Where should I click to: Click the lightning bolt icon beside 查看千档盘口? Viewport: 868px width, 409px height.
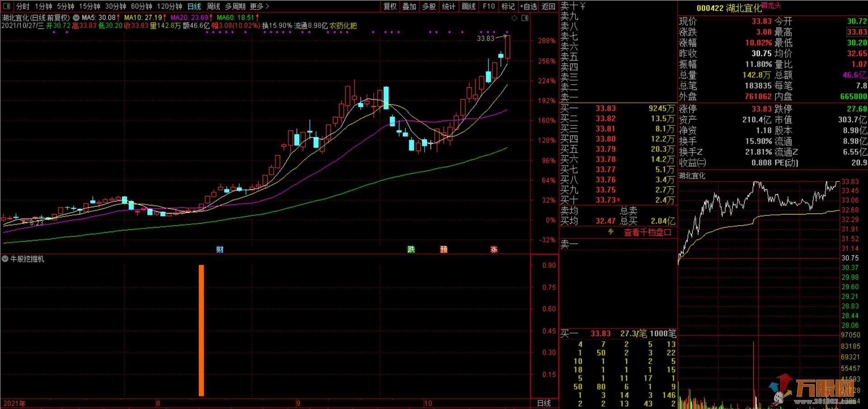pyautogui.click(x=611, y=232)
